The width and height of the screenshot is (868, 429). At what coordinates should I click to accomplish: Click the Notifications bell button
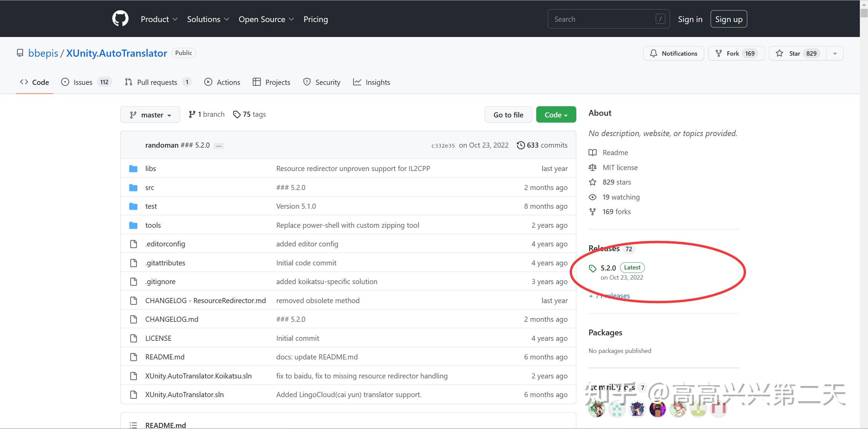(x=673, y=53)
